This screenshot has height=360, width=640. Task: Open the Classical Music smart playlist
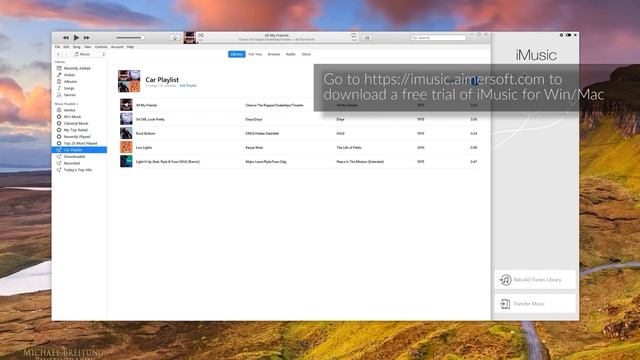coord(76,123)
